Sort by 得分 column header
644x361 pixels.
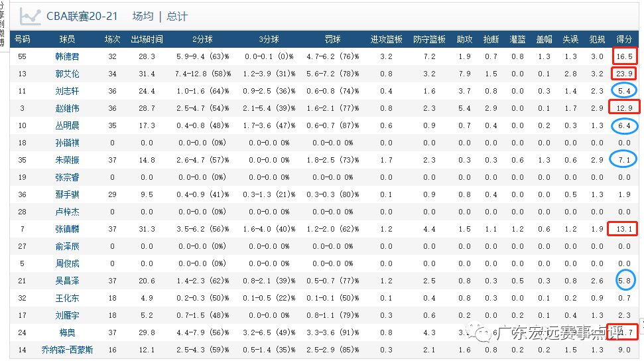[x=624, y=39]
